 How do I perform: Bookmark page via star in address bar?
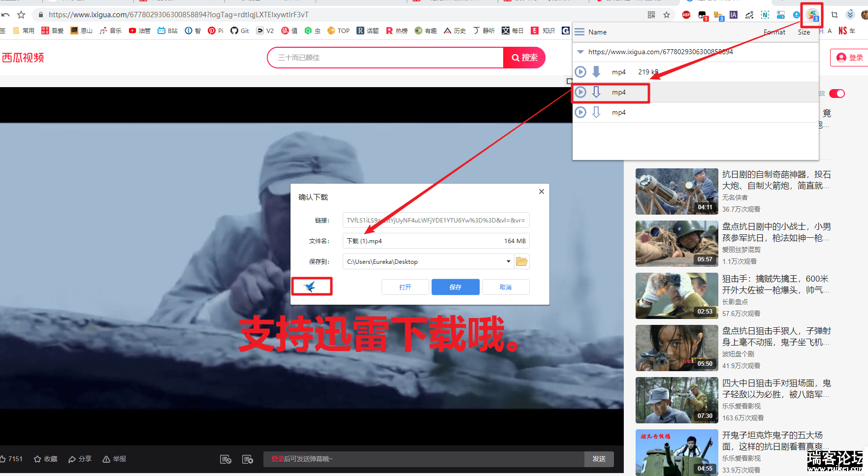(x=667, y=15)
